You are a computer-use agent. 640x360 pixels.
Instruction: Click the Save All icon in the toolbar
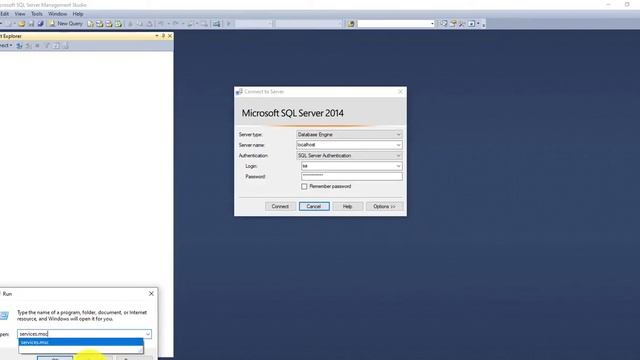pos(40,24)
